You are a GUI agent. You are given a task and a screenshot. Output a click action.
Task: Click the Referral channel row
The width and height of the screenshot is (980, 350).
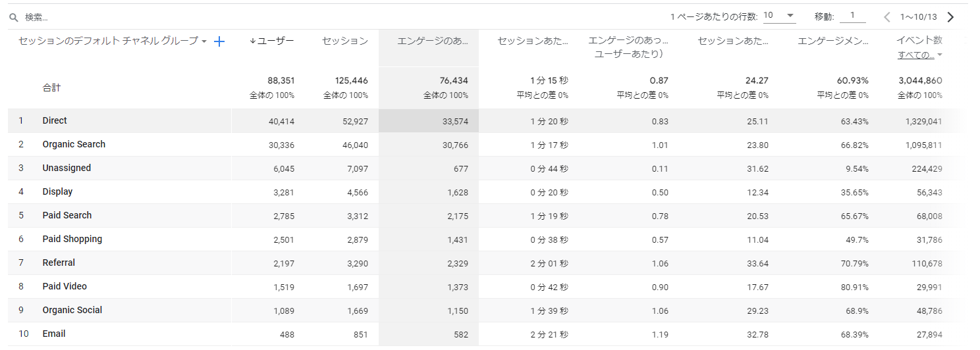coord(59,262)
